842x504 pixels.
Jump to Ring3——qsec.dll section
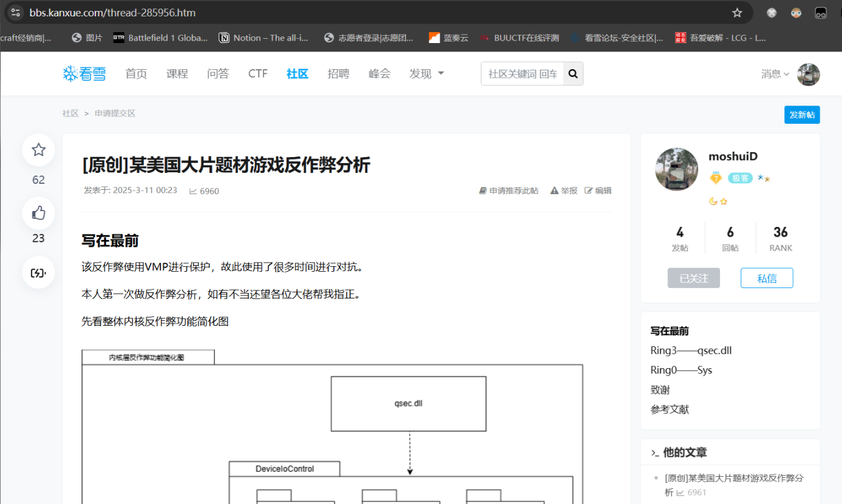point(691,351)
